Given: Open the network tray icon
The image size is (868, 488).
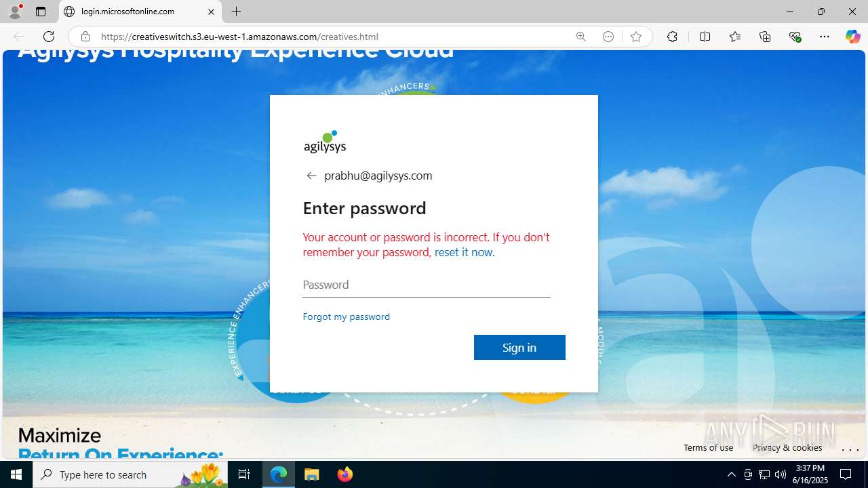Looking at the screenshot, I should click(764, 474).
